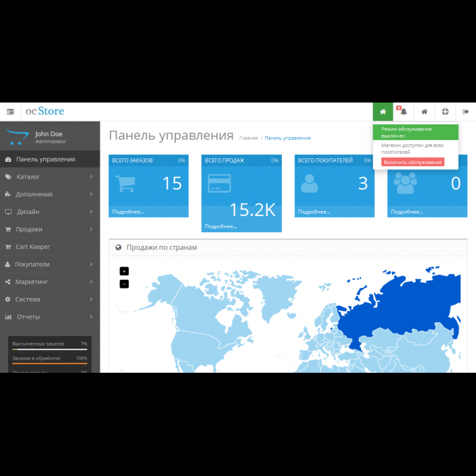
Task: Open the Cart Keeper sidebar item
Action: (49, 247)
